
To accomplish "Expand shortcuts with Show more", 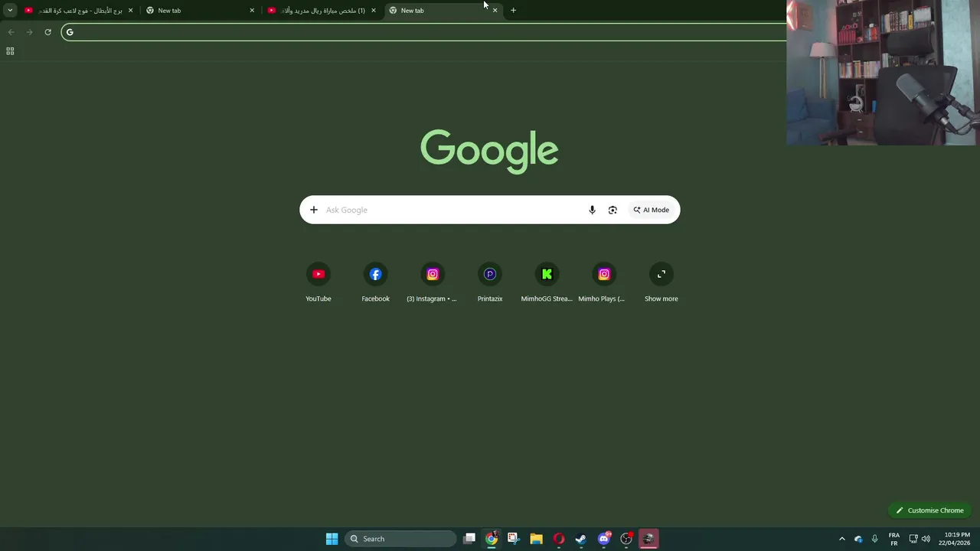I will [661, 283].
